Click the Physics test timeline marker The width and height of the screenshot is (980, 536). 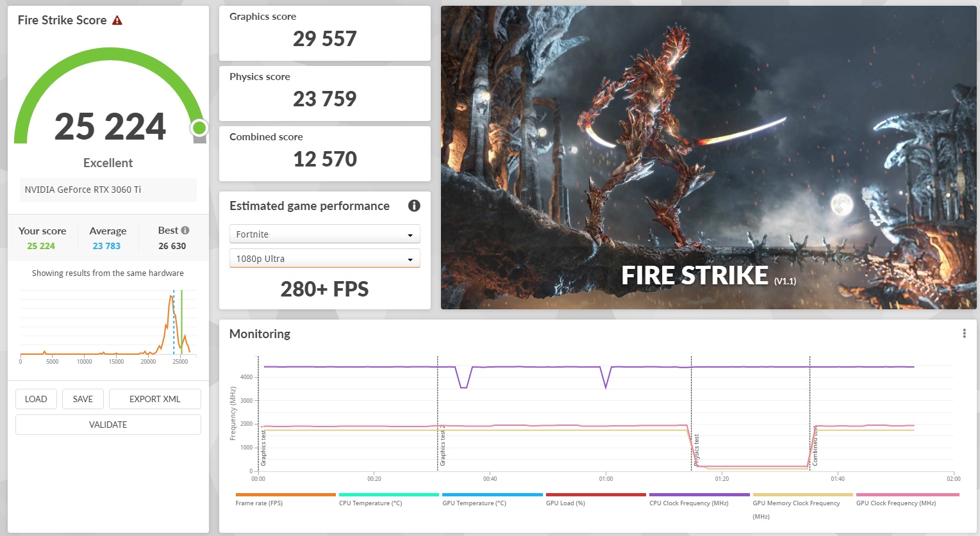point(696,450)
